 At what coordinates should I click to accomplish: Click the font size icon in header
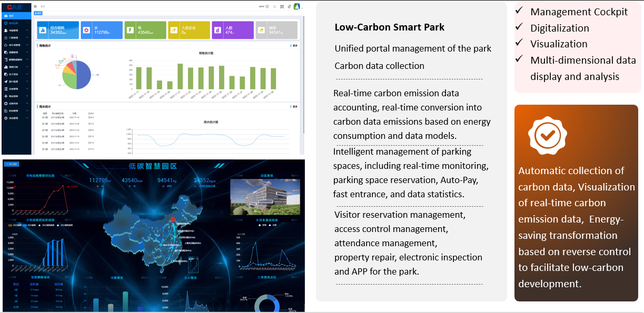click(x=289, y=7)
